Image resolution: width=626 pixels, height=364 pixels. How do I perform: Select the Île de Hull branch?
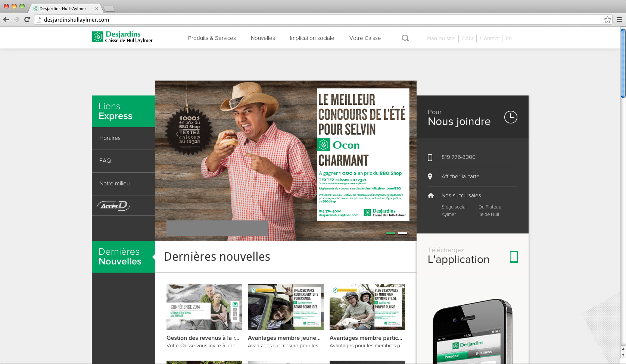pyautogui.click(x=489, y=214)
